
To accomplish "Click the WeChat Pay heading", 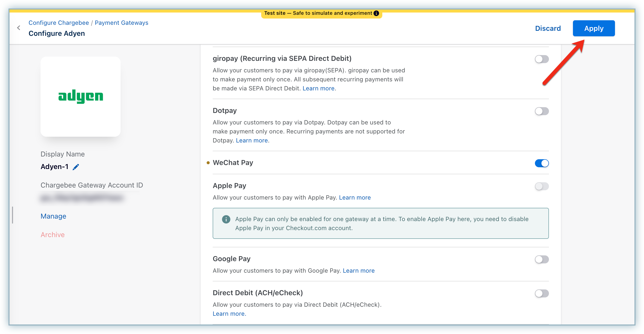I will click(233, 163).
